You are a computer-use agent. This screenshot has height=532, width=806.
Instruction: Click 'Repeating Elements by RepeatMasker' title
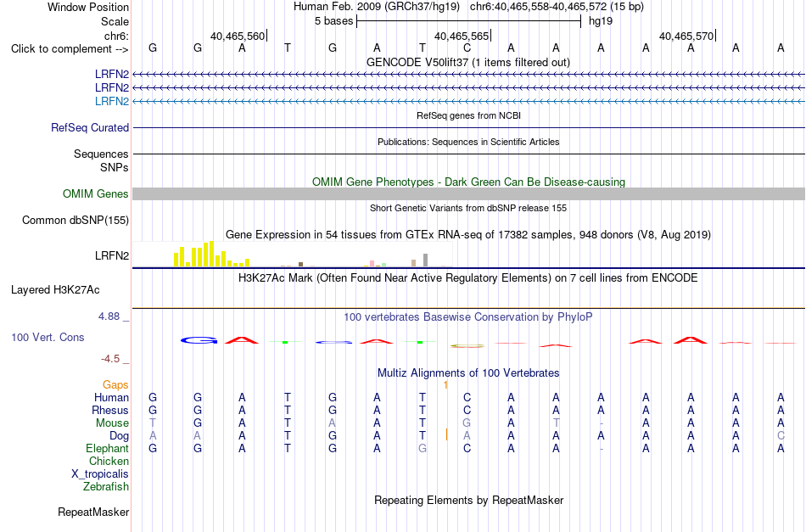pyautogui.click(x=469, y=501)
